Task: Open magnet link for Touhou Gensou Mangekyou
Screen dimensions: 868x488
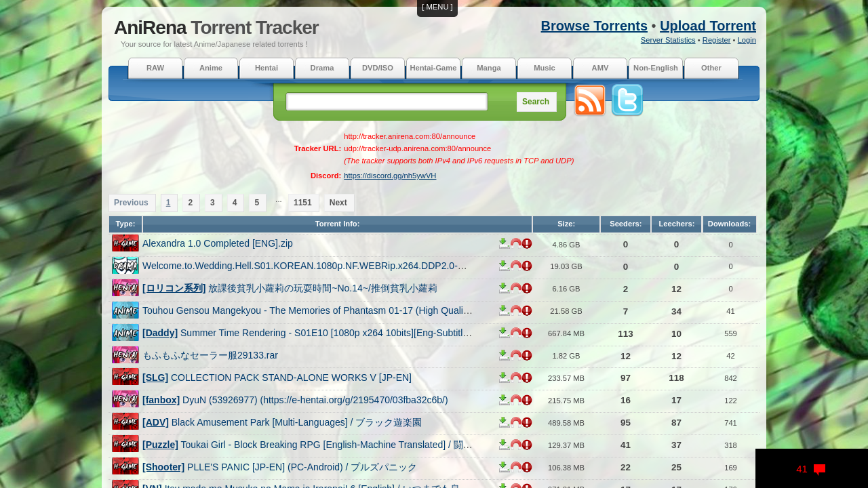Action: pyautogui.click(x=516, y=310)
